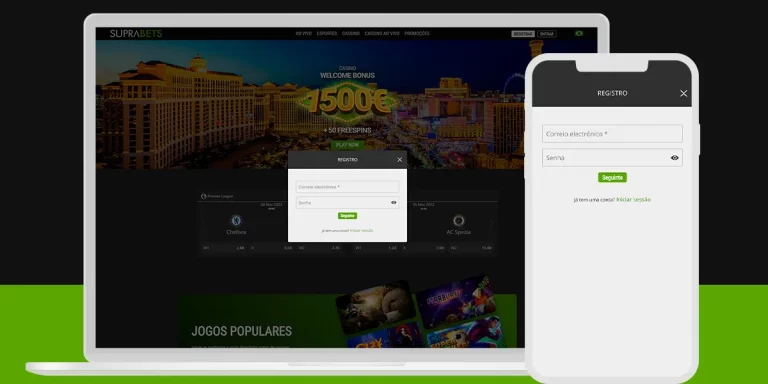Open the Cassino menu item
This screenshot has height=384, width=768.
tap(351, 34)
